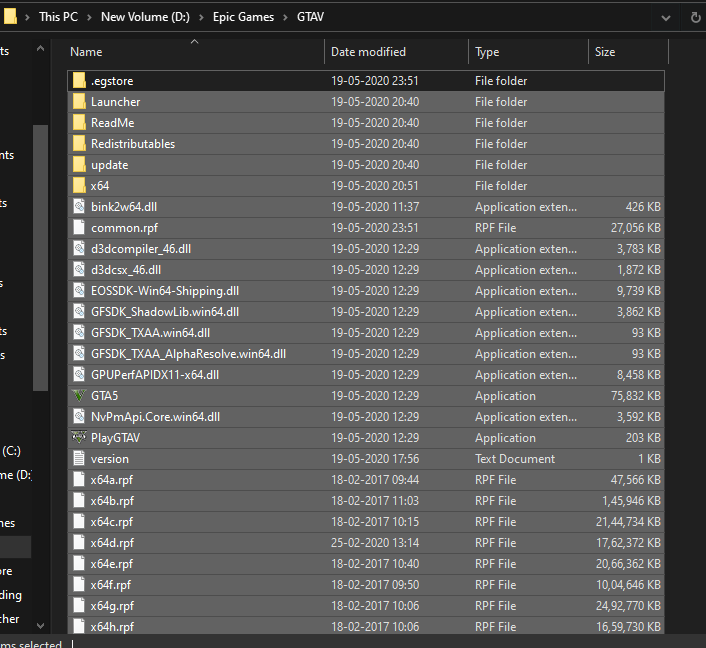Click the GFSDK_TXAA_AlphaResolve.win64.dll file icon
Image resolution: width=706 pixels, height=648 pixels.
(x=79, y=353)
